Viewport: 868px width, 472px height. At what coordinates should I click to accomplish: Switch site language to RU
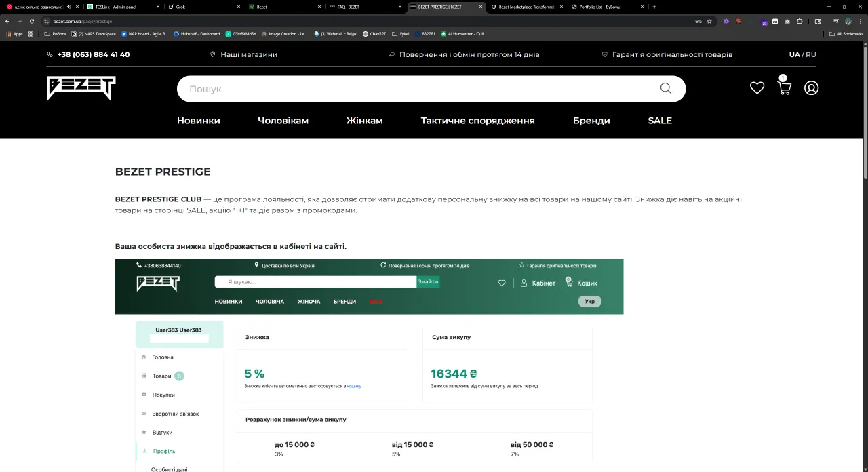coord(811,54)
